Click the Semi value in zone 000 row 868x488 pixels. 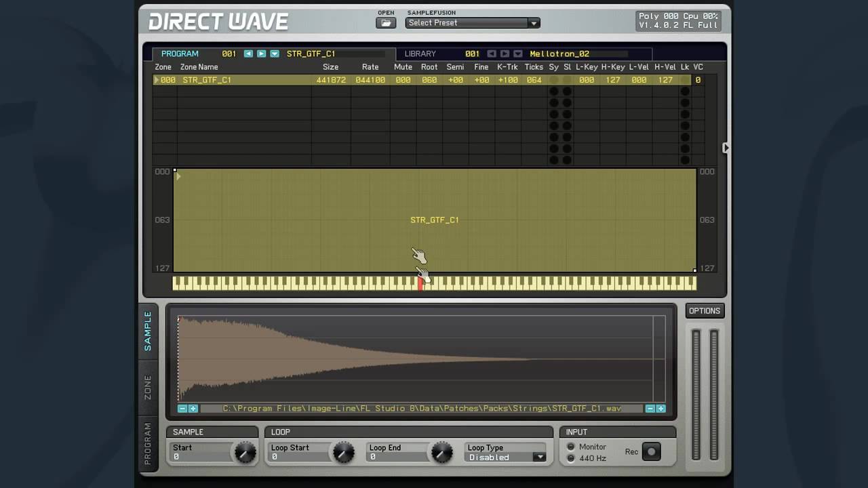455,80
